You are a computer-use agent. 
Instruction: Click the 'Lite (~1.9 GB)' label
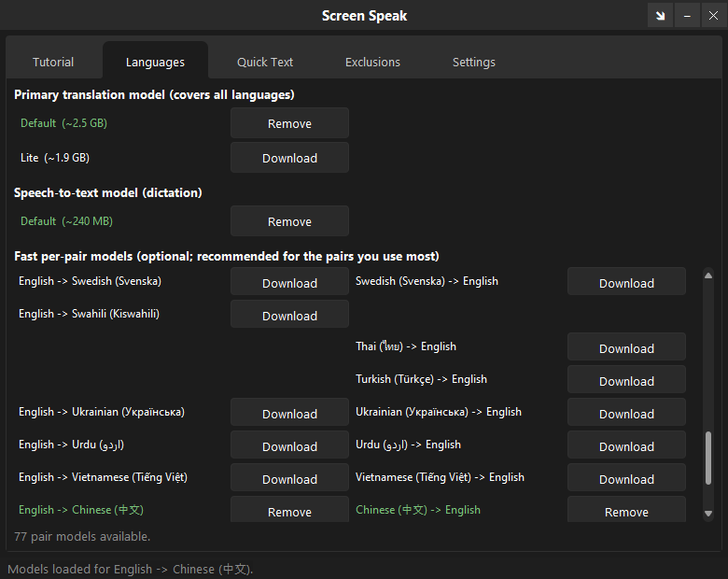click(55, 158)
